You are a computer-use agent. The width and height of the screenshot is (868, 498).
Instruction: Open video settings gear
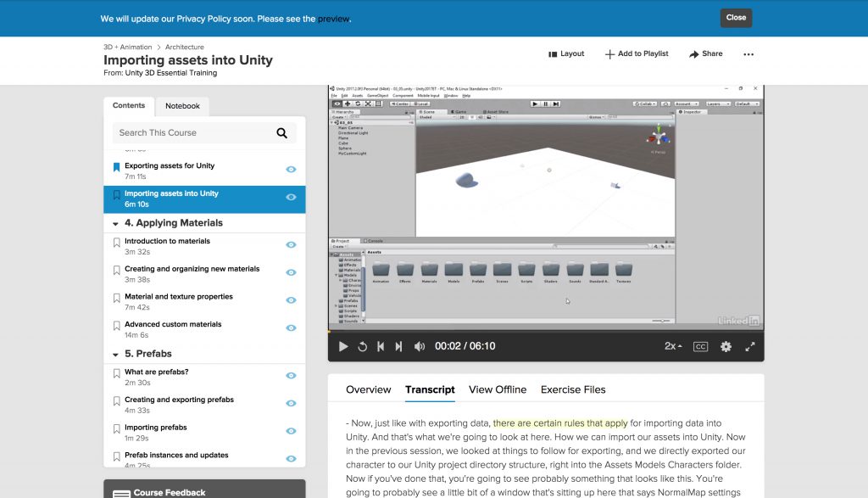point(726,346)
